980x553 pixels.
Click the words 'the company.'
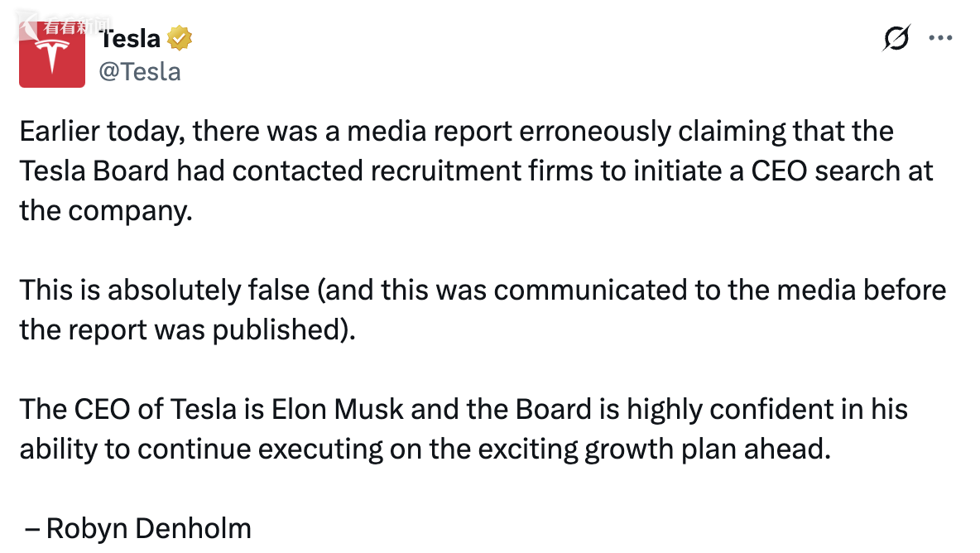click(106, 211)
